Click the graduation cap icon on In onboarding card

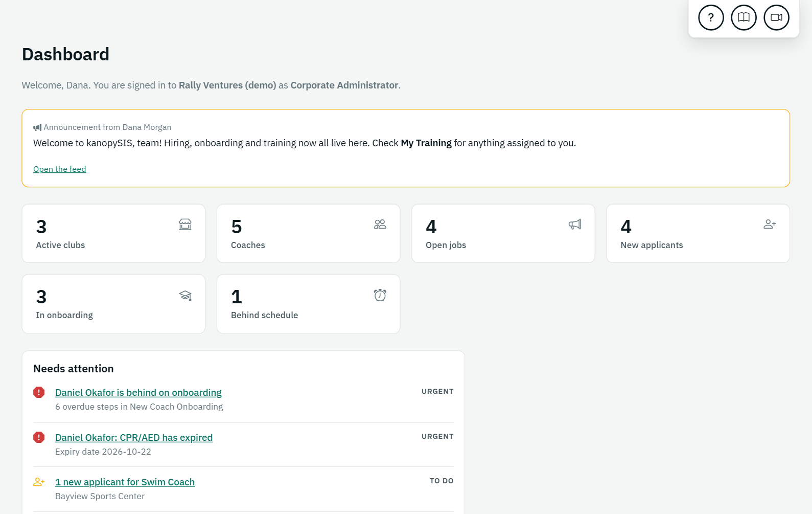pyautogui.click(x=185, y=295)
